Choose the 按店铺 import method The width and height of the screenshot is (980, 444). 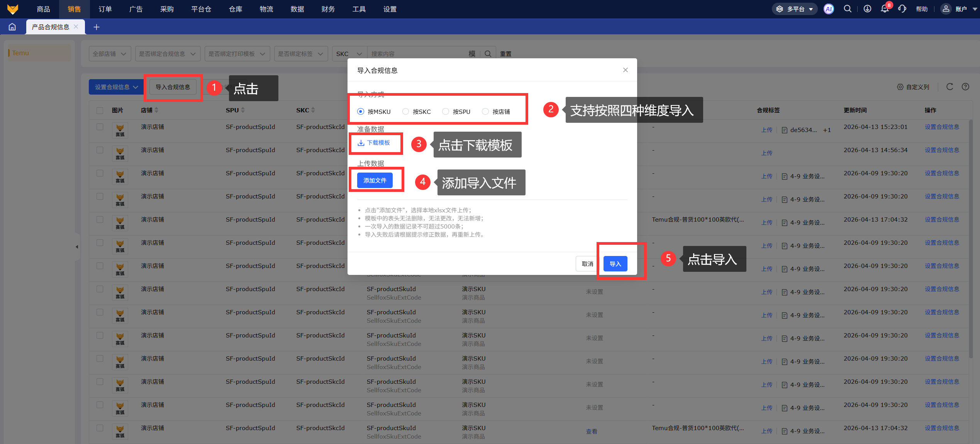pyautogui.click(x=485, y=112)
